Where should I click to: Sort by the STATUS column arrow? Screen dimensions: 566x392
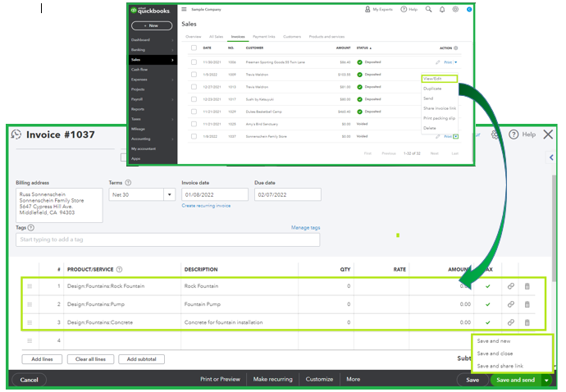coord(370,48)
